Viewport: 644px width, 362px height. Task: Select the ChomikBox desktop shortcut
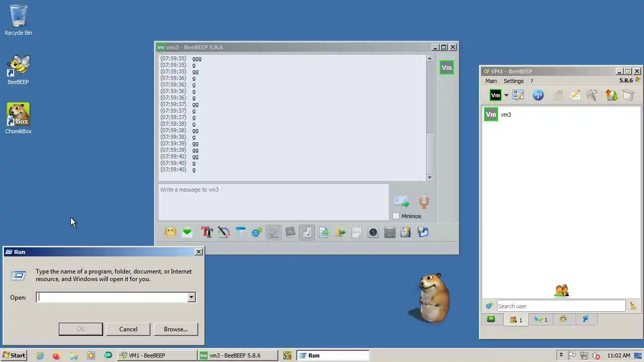point(18,119)
